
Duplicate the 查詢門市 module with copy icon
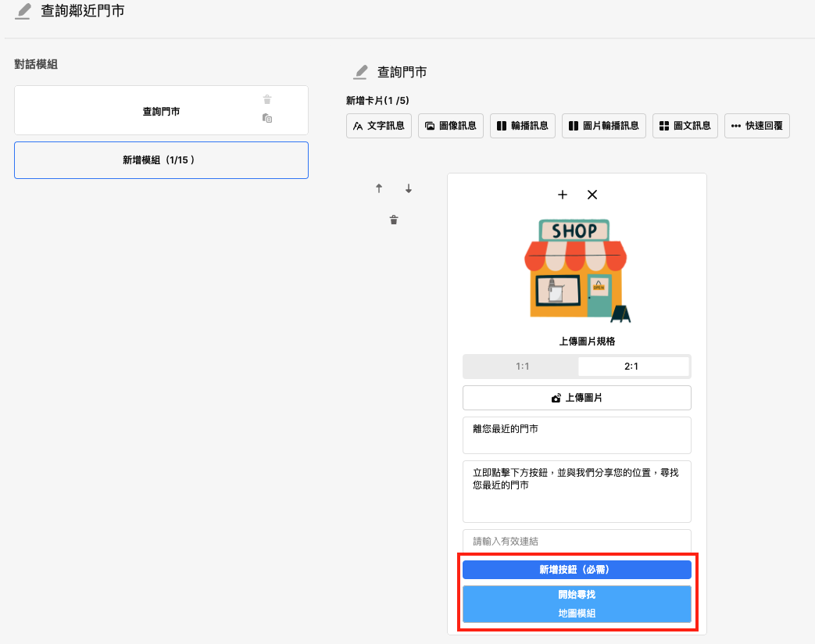click(267, 118)
